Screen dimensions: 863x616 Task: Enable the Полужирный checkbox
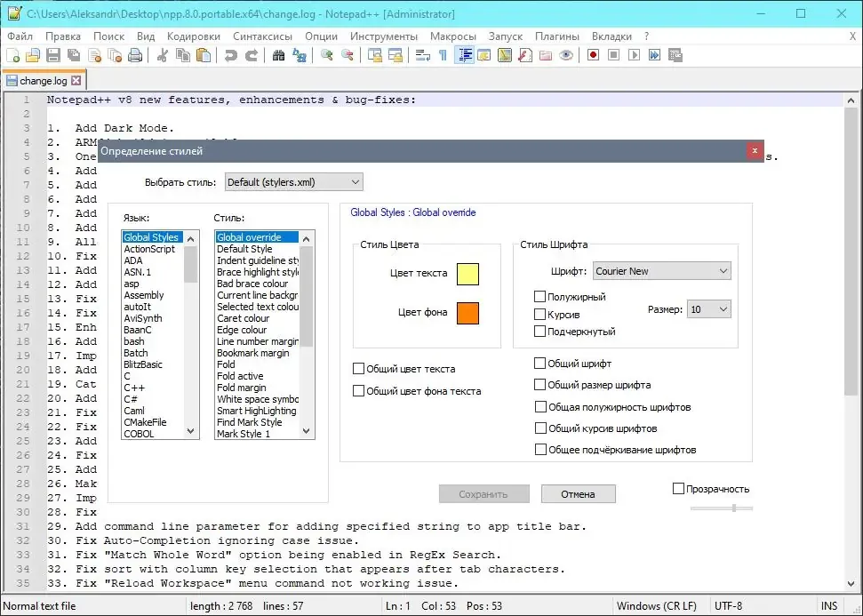pos(539,297)
